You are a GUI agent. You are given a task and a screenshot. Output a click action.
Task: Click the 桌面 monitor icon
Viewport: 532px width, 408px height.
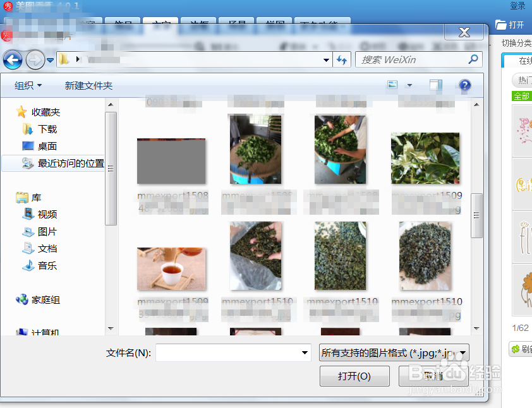tap(28, 146)
